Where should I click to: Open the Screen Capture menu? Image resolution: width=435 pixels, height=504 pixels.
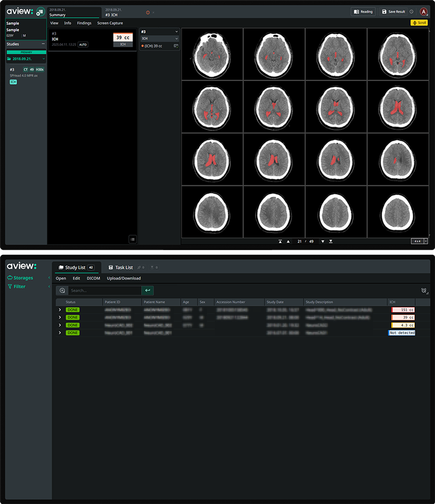tap(110, 23)
